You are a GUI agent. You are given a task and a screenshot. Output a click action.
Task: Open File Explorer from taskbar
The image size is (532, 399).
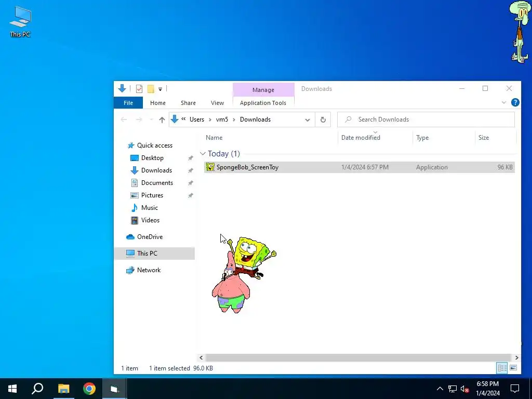click(63, 389)
